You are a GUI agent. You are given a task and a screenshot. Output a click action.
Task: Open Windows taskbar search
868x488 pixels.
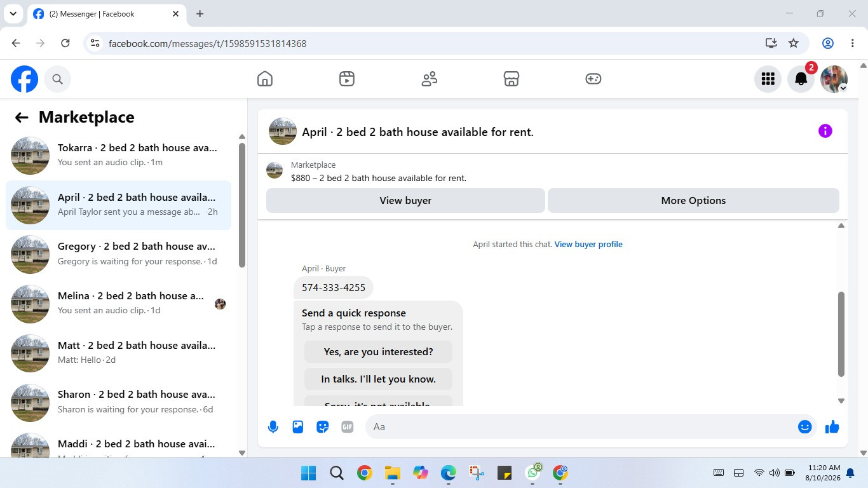337,473
